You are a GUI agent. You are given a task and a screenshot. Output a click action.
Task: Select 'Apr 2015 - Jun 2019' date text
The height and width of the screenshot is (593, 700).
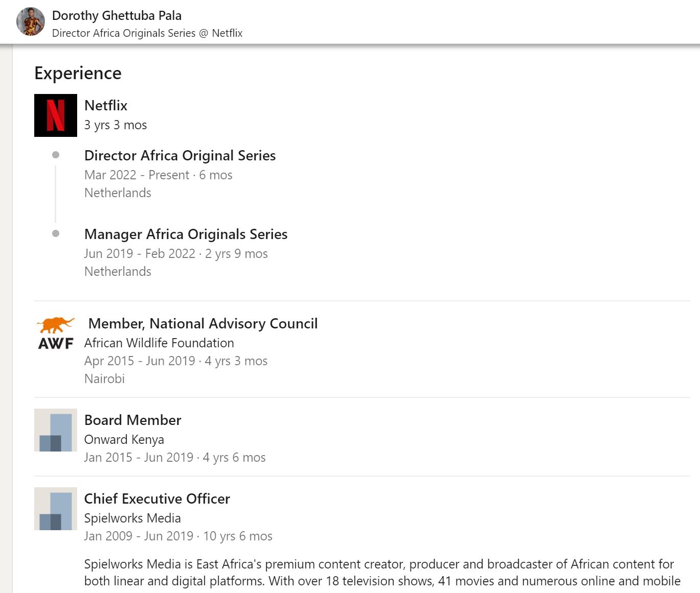(x=139, y=361)
